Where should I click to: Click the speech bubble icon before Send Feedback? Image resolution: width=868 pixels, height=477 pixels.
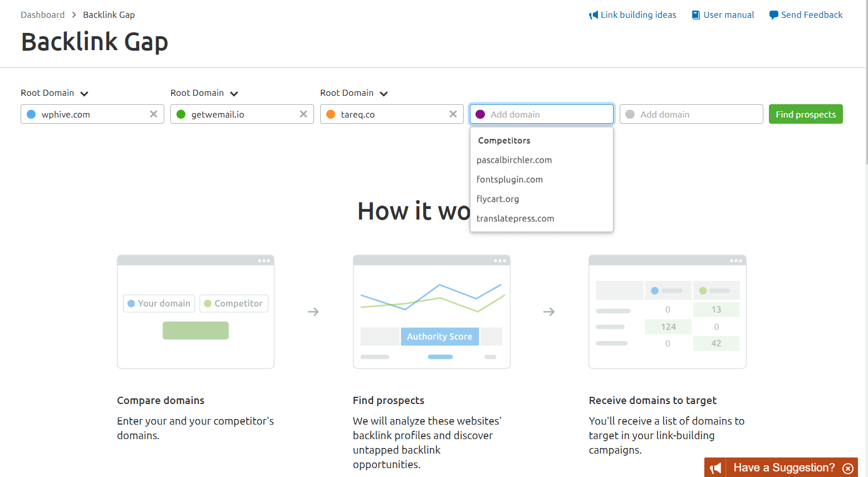(x=774, y=14)
